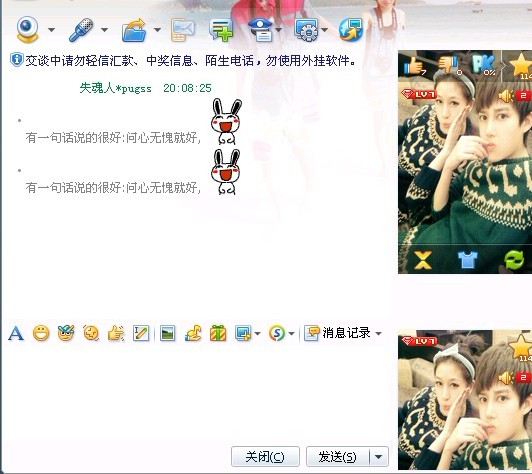Click green refresh swap icon under photo

click(514, 260)
